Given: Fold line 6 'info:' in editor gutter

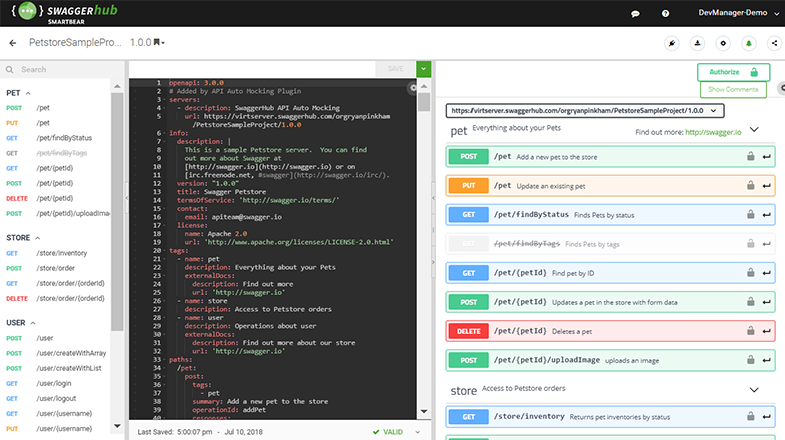Looking at the screenshot, I should pos(166,133).
